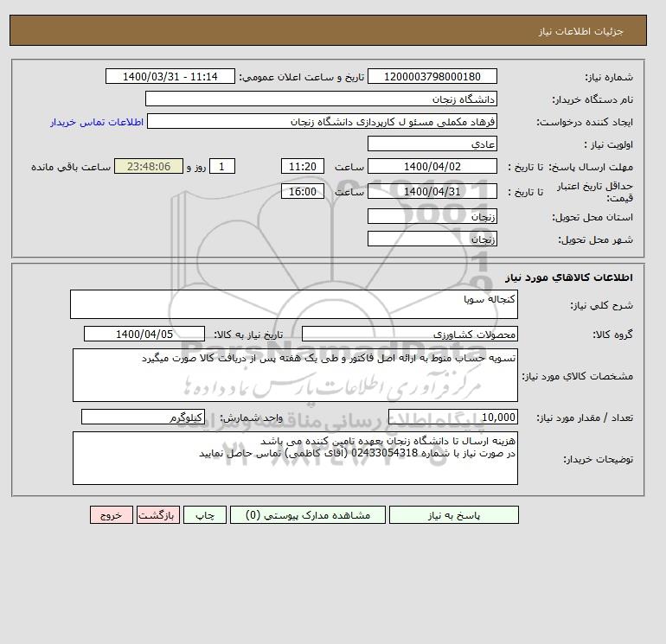Click the label مهلت ارسال پاسخ
Viewport: 666px width, 644px height.
click(x=591, y=167)
